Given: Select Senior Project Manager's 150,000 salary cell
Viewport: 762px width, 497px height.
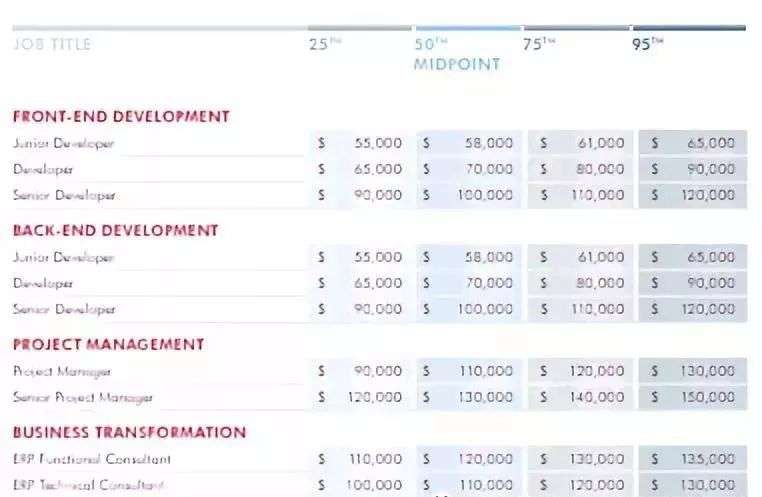Looking at the screenshot, I should click(691, 397).
